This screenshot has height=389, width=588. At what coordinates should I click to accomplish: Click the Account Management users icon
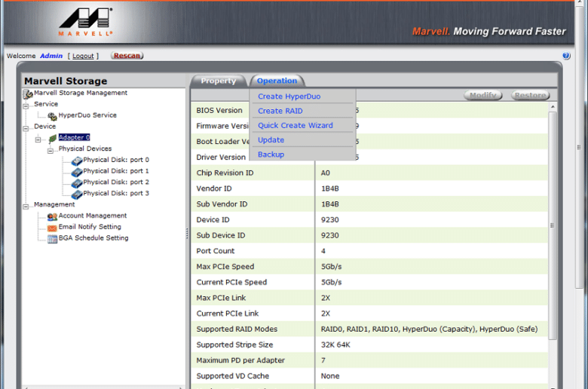pos(52,216)
